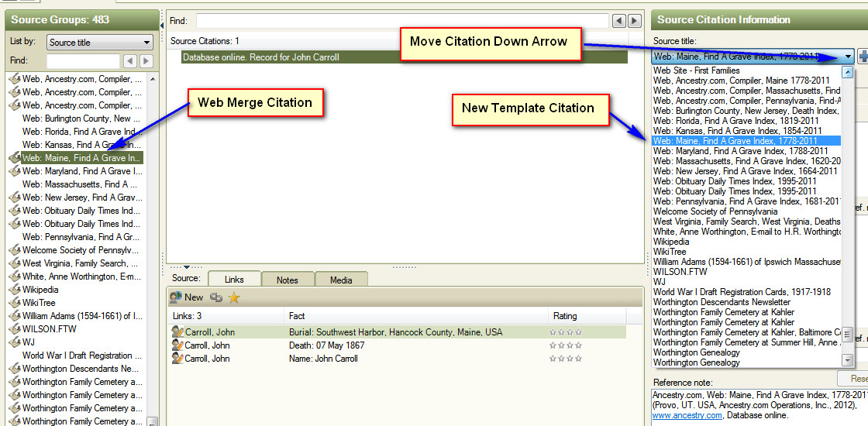The image size is (868, 426).
Task: Set rating stars on the Burial fact row
Action: [566, 332]
